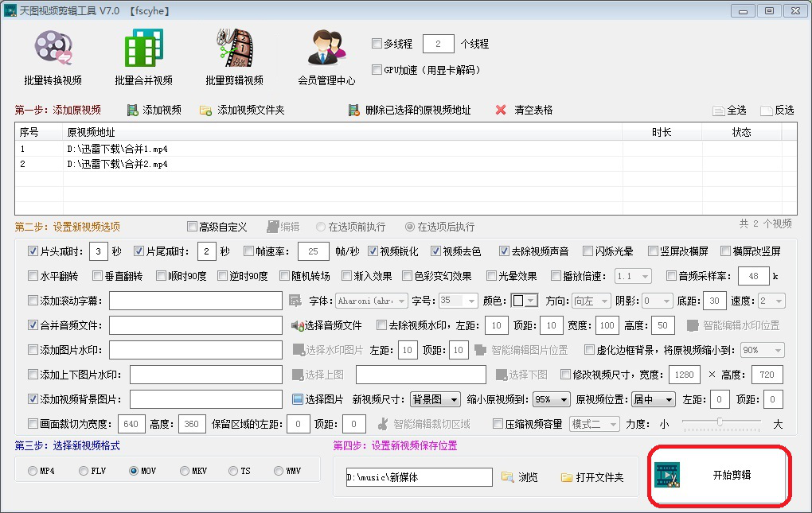Enable 水平翻转 checkbox
The width and height of the screenshot is (812, 513).
point(33,276)
